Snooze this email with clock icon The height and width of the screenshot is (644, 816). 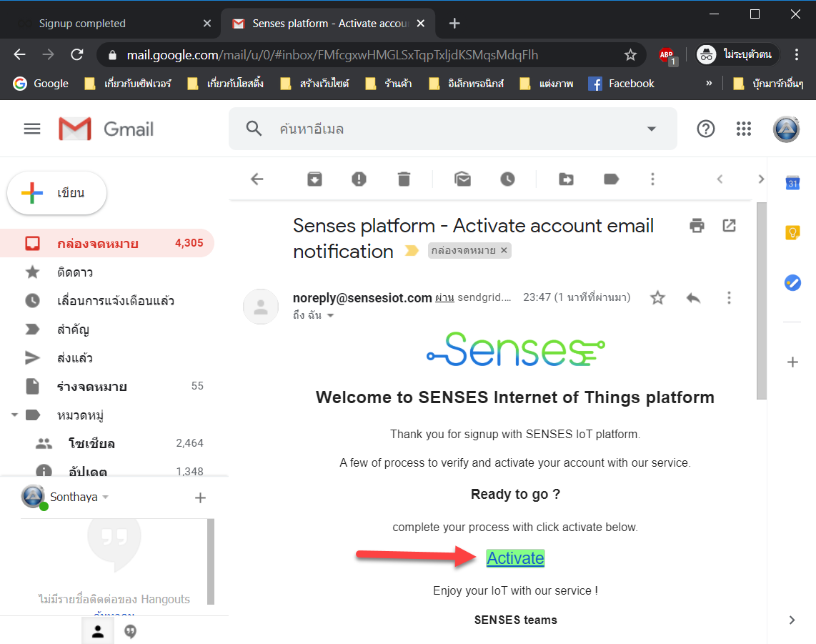507,179
